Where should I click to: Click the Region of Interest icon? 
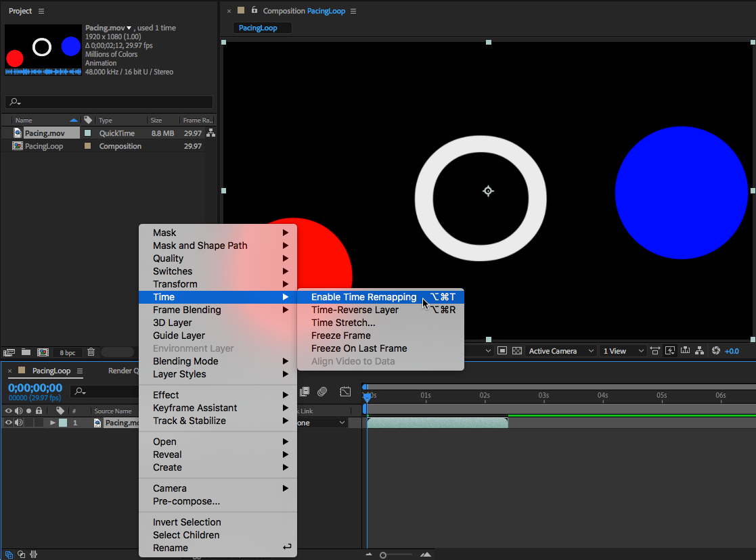coord(502,351)
